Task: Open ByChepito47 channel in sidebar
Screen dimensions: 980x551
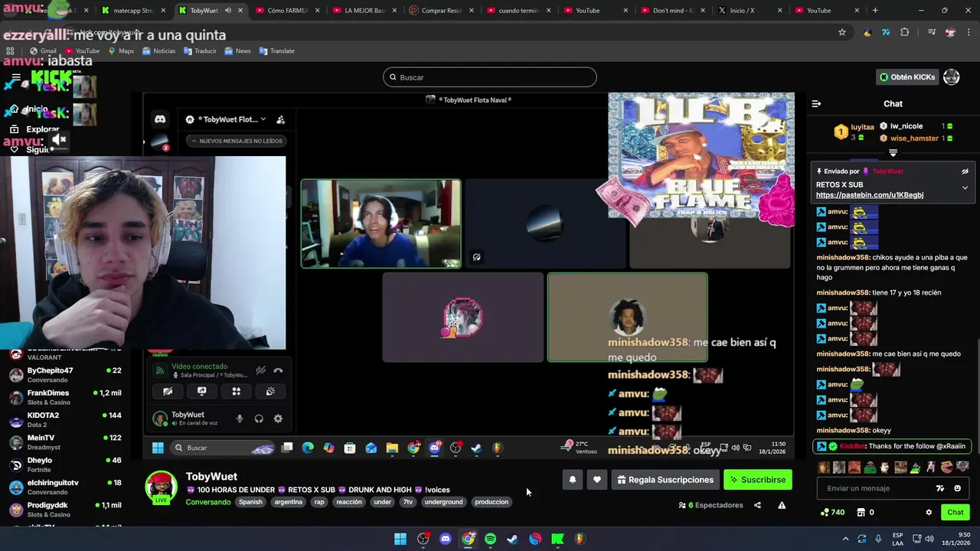Action: (65, 375)
